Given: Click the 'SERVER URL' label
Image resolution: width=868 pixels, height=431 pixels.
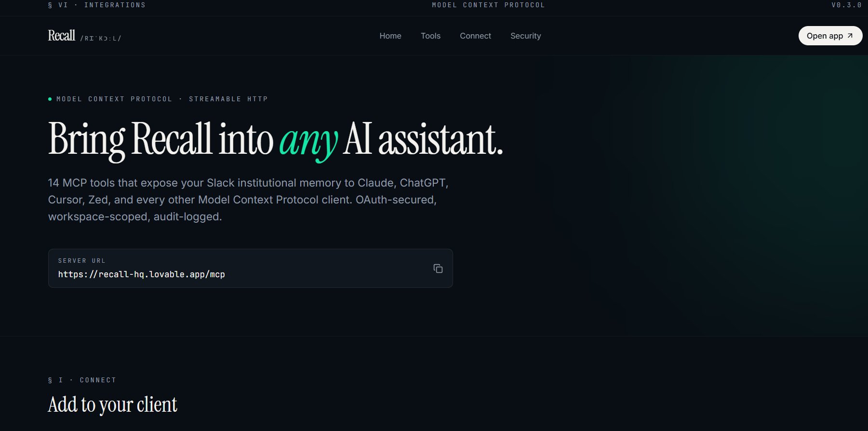Looking at the screenshot, I should (x=82, y=261).
